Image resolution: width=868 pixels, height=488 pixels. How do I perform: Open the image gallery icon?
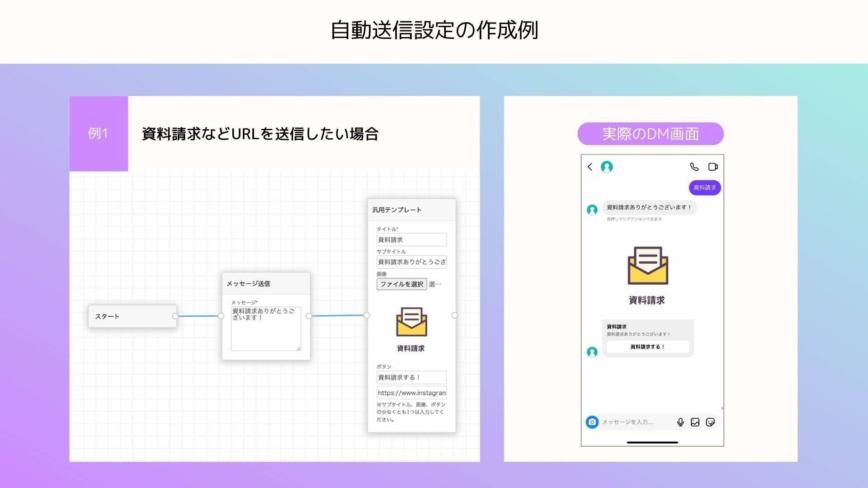pos(695,422)
